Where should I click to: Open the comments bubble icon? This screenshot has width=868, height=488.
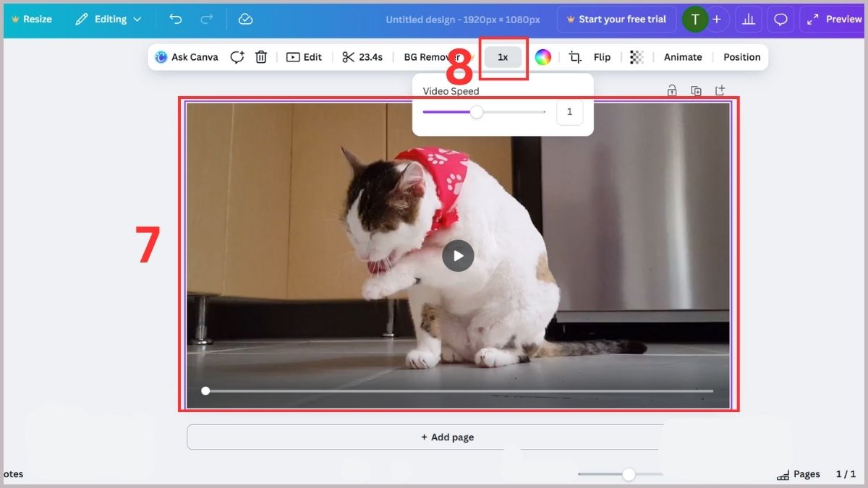[780, 19]
